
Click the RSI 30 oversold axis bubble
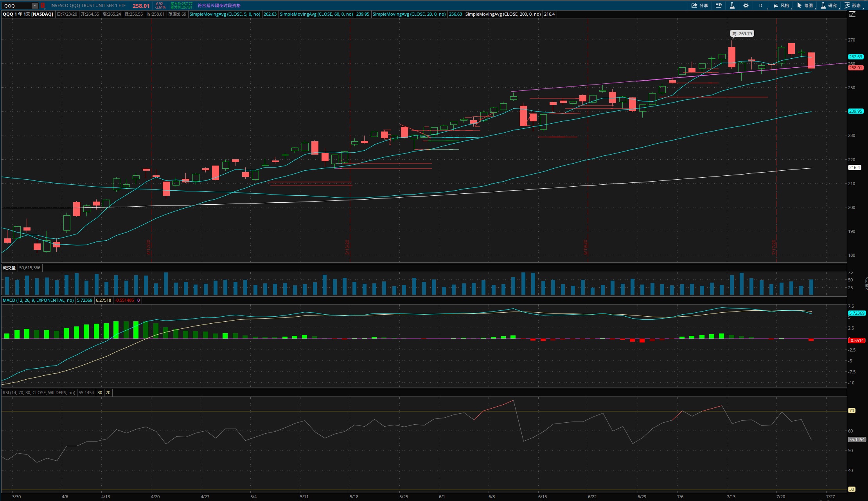tap(852, 489)
